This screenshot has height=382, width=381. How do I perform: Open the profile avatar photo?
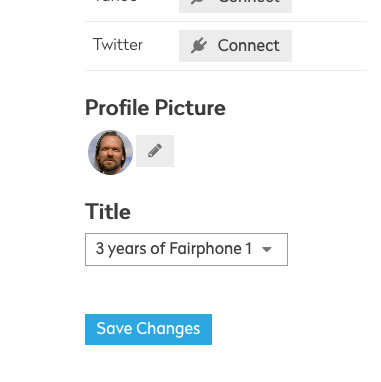pyautogui.click(x=110, y=152)
